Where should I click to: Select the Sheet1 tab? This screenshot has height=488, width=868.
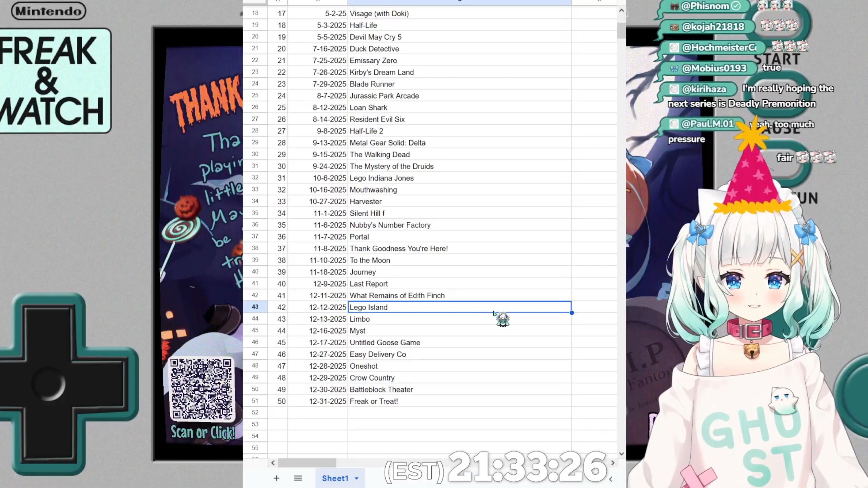click(x=335, y=478)
